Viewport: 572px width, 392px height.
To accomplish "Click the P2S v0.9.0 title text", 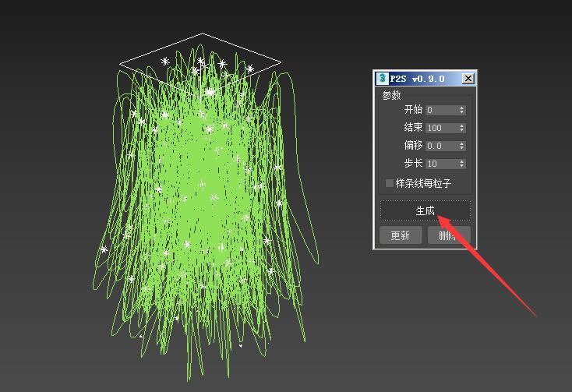I will point(418,79).
